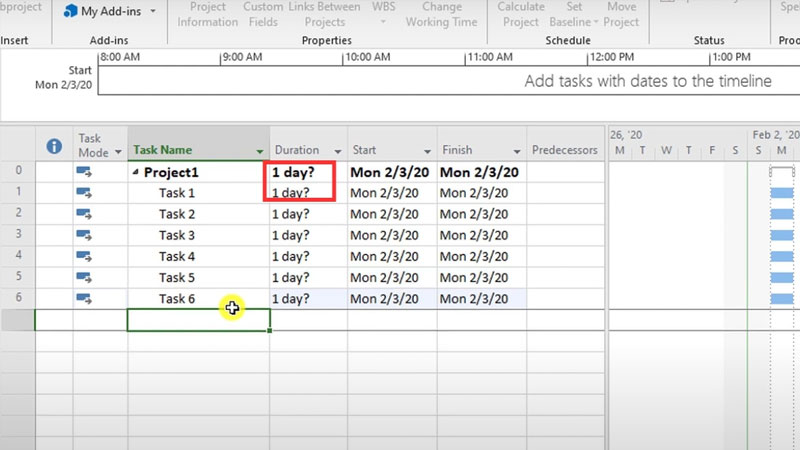Click the Calculate Project button
800x450 pixels.
[x=521, y=14]
